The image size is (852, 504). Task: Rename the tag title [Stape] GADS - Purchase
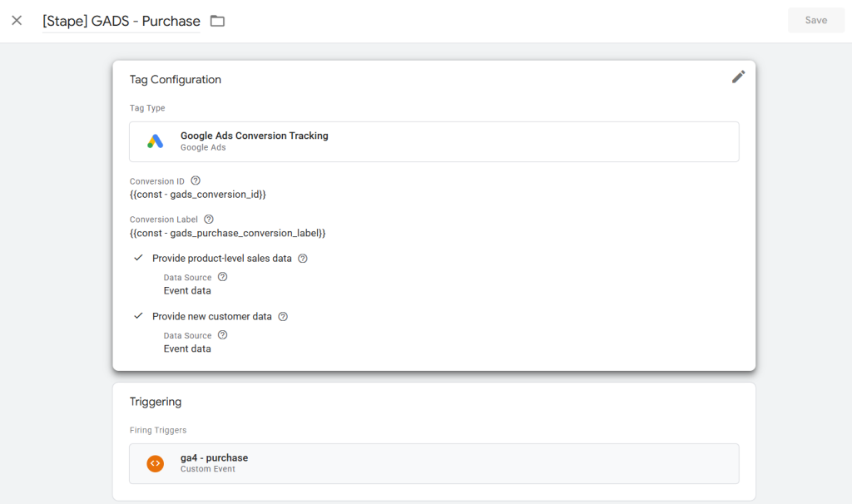click(x=121, y=21)
